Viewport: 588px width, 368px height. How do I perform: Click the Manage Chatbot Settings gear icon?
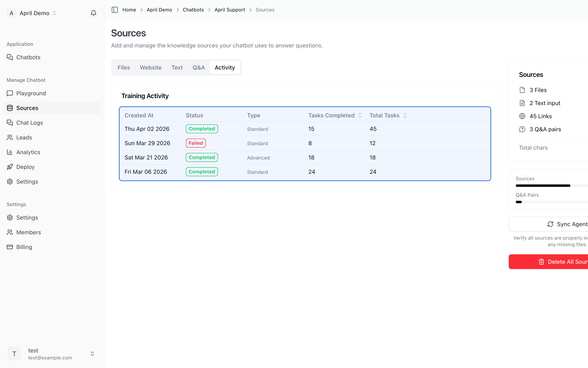click(x=10, y=182)
